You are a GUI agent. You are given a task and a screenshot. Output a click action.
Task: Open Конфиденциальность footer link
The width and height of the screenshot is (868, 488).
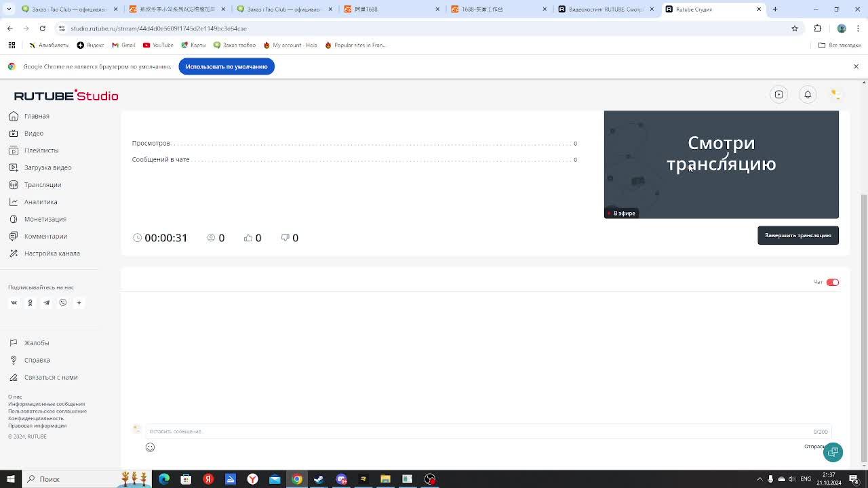coord(36,418)
